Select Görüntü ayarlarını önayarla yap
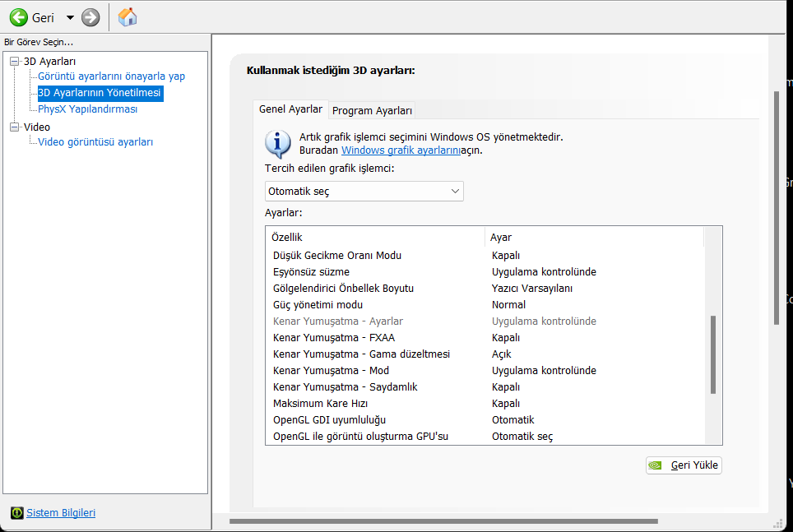Screen dimensions: 793x532 [x=111, y=76]
